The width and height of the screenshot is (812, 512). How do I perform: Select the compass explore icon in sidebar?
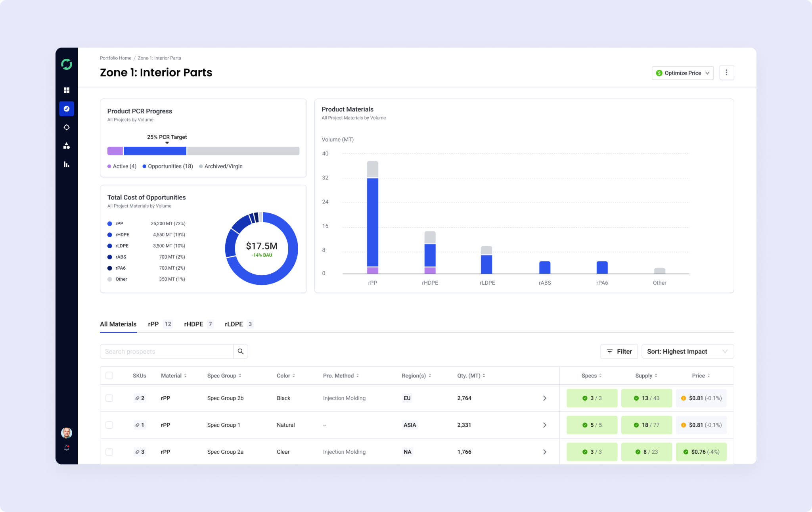pyautogui.click(x=67, y=109)
